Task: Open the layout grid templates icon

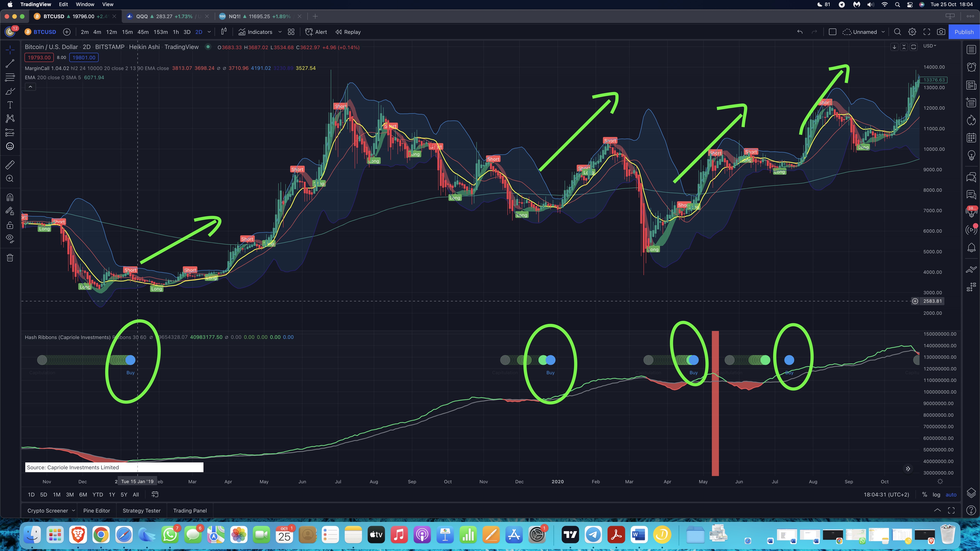Action: [x=291, y=32]
